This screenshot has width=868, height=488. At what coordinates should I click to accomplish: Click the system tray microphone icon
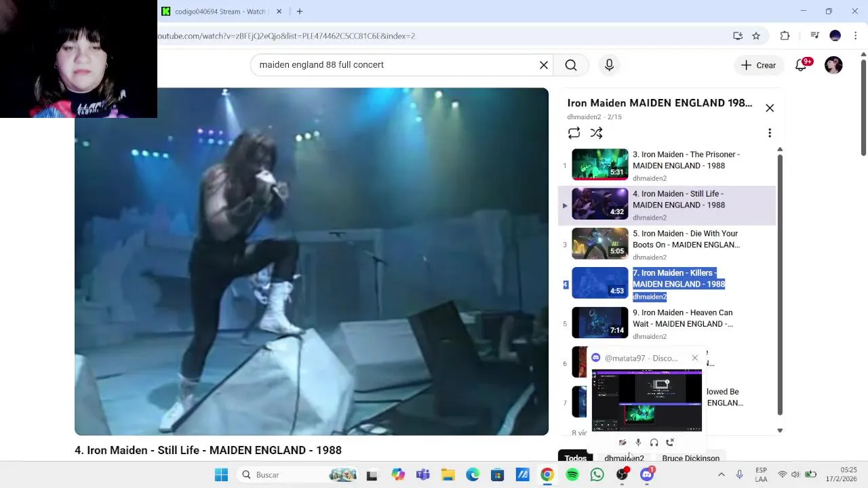click(x=739, y=475)
